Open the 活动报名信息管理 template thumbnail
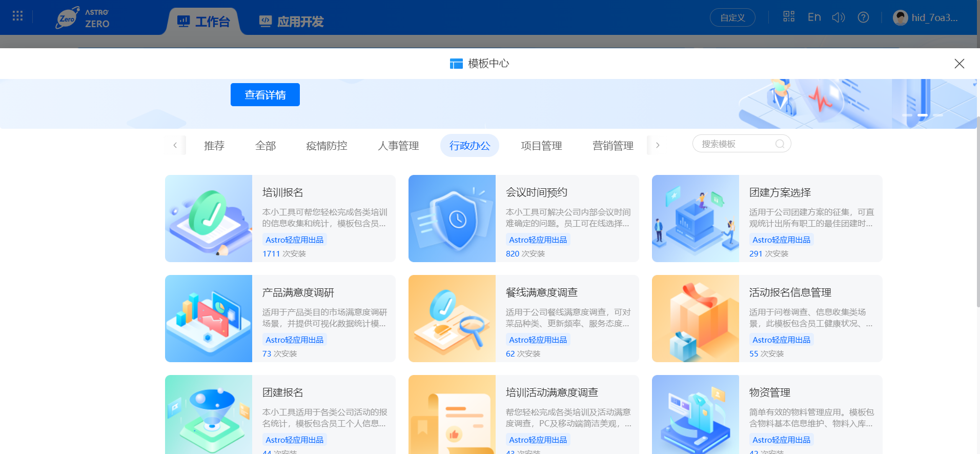The height and width of the screenshot is (454, 980). click(x=696, y=319)
